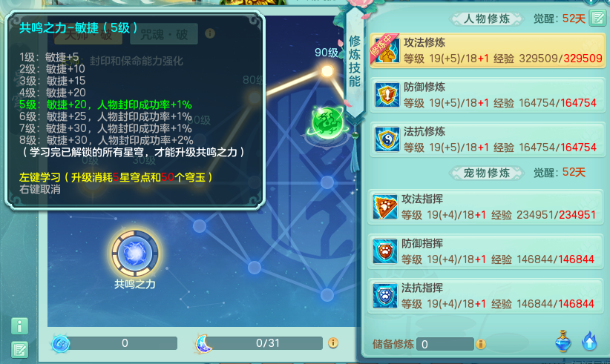Screen dimensions: 610x364
Task: Click the info icon next to 储备修炼
Action: 481,344
